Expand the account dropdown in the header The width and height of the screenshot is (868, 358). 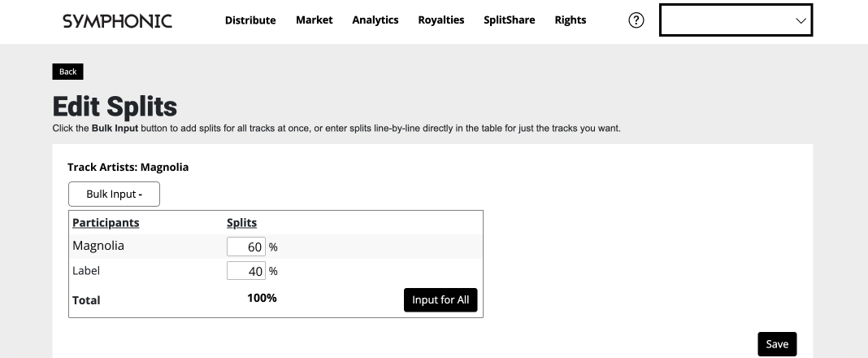(x=736, y=21)
